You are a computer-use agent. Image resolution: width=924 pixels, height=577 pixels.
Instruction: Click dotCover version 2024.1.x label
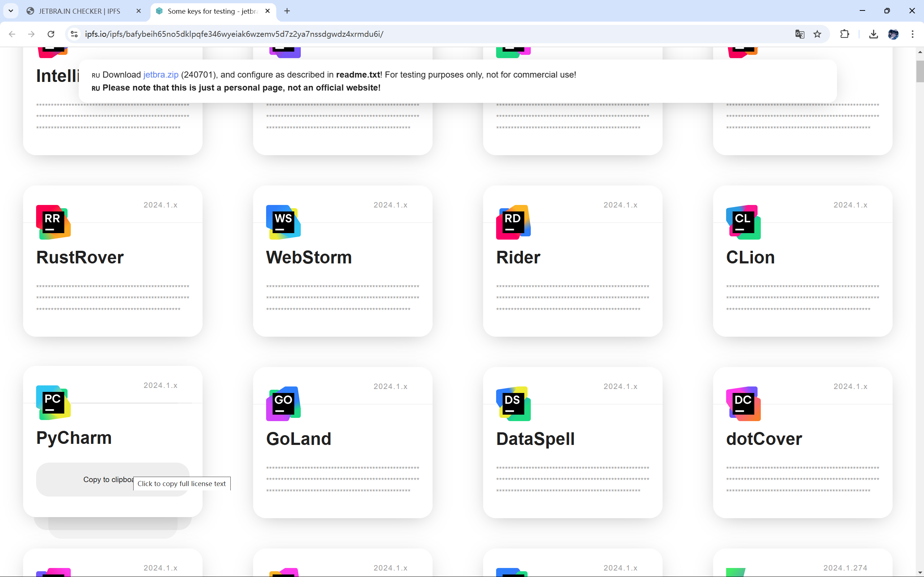click(850, 386)
